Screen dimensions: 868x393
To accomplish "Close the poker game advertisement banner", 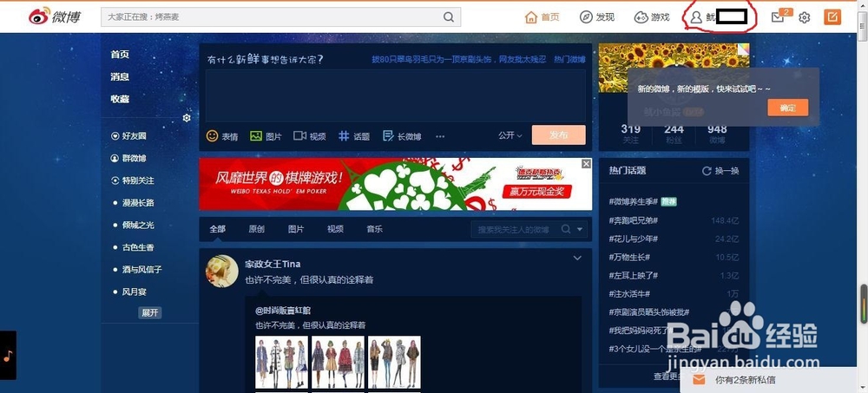I will click(586, 164).
